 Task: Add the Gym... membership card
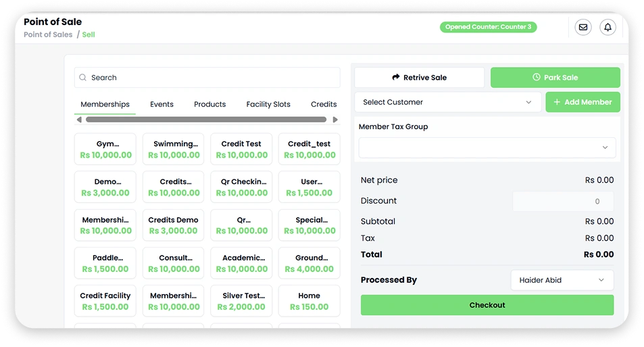point(105,149)
